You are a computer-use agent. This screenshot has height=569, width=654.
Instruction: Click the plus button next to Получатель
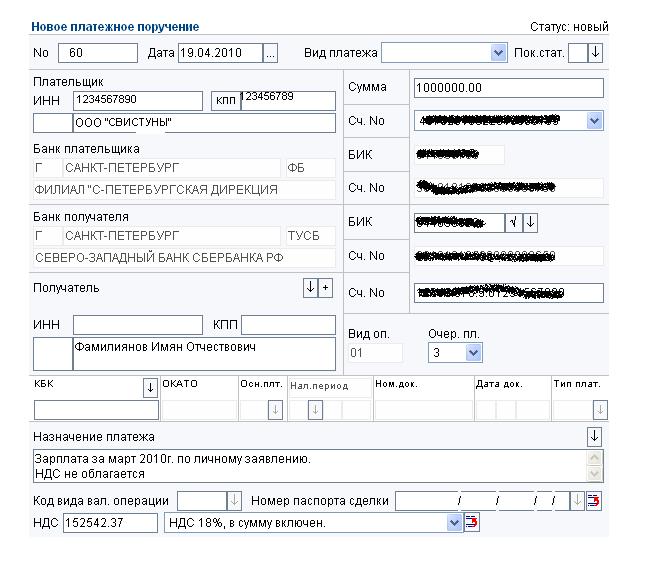click(324, 288)
